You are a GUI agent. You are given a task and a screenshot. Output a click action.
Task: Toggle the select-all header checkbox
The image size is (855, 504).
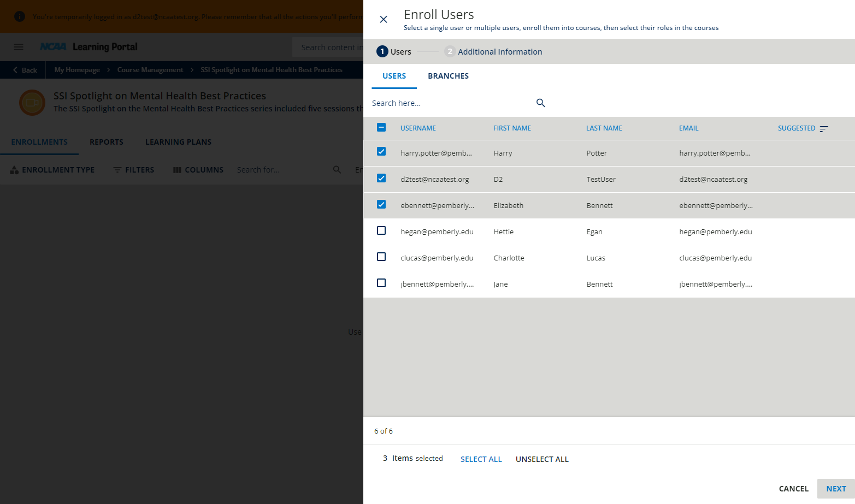click(x=381, y=127)
